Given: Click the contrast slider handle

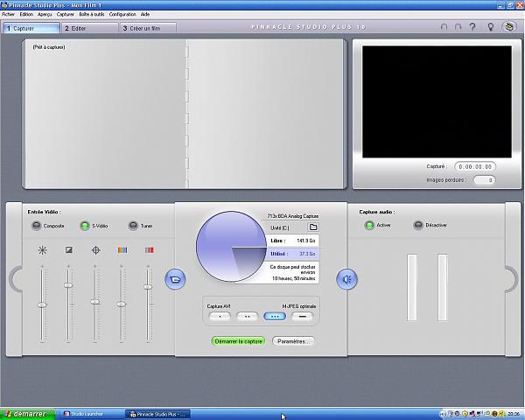Looking at the screenshot, I should pos(68,285).
